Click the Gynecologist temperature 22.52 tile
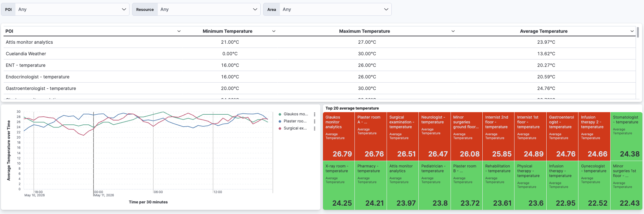644x214 pixels. [x=594, y=185]
